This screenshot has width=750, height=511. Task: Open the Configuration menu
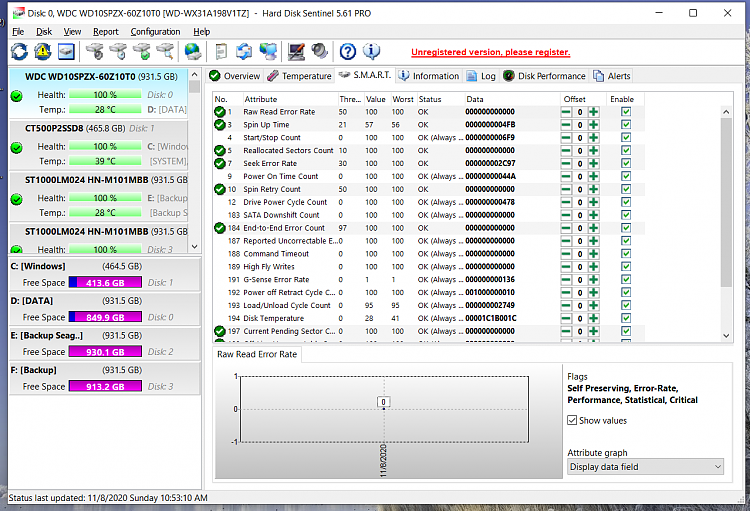pyautogui.click(x=155, y=32)
